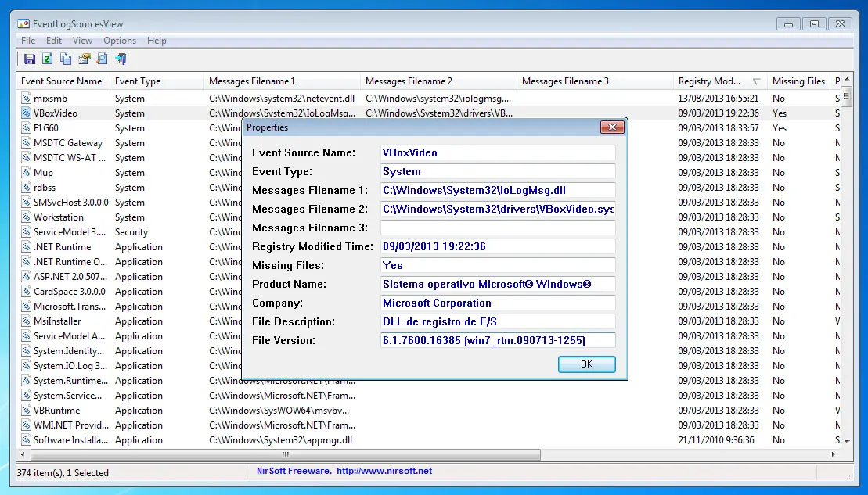Image resolution: width=868 pixels, height=495 pixels.
Task: Click the EventLogSourcesView title bar app icon
Action: (x=23, y=23)
